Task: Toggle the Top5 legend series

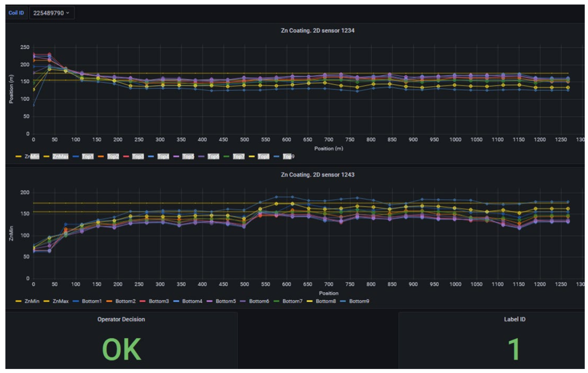Action: click(188, 157)
